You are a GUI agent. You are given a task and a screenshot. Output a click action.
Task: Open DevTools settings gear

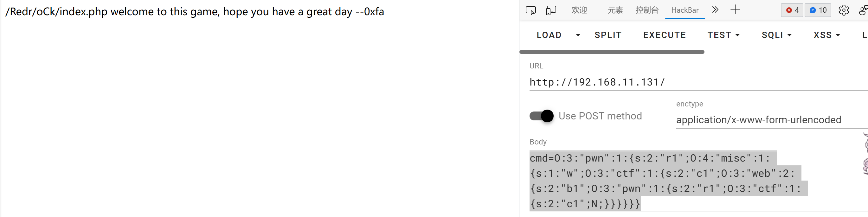843,10
